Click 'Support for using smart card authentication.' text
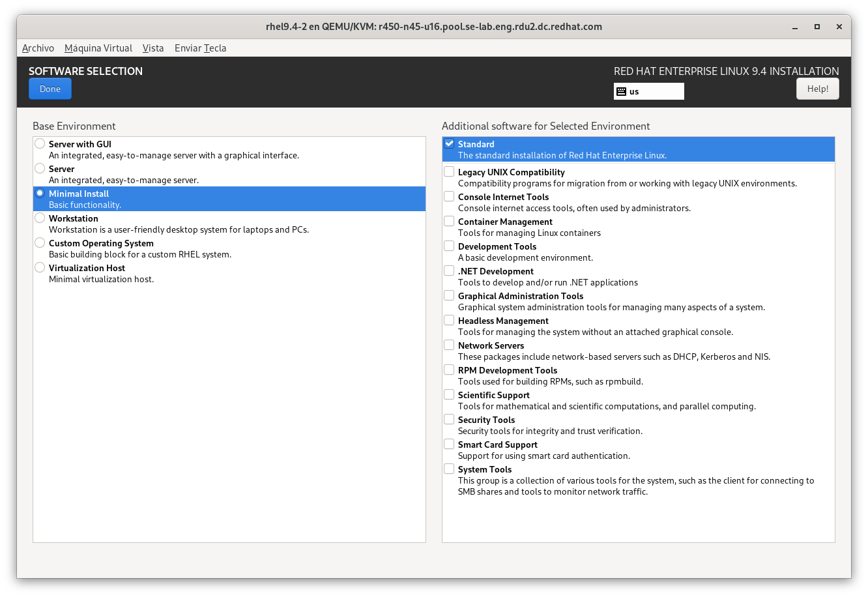This screenshot has width=868, height=597. [544, 456]
